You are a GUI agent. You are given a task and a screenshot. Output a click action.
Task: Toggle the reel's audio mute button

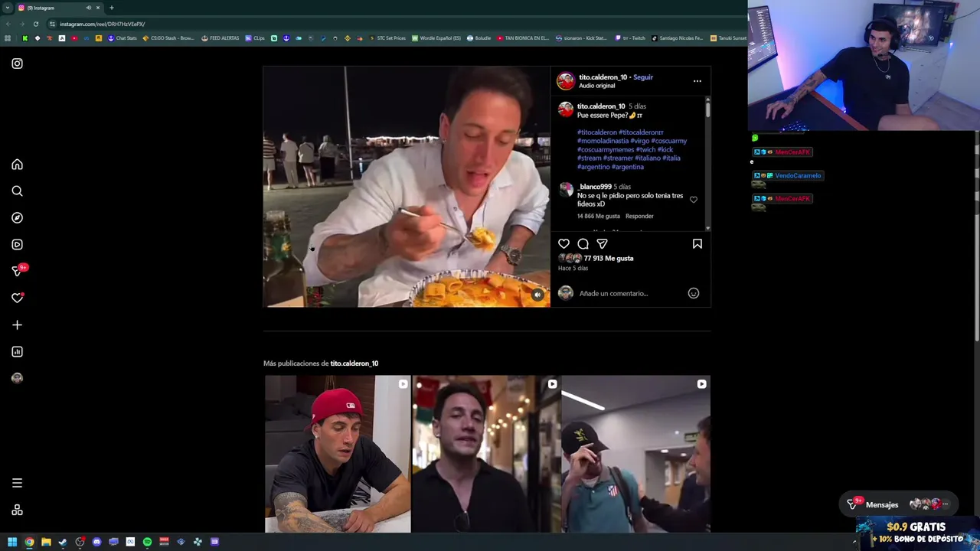(537, 295)
